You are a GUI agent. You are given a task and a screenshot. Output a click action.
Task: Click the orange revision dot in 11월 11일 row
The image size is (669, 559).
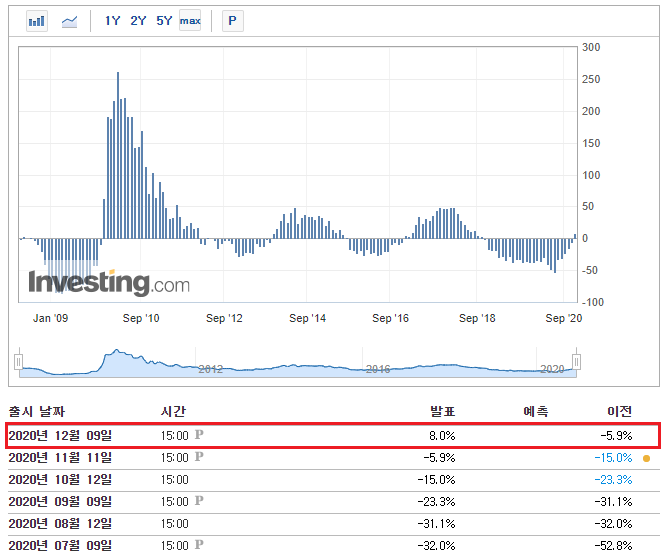(x=646, y=458)
